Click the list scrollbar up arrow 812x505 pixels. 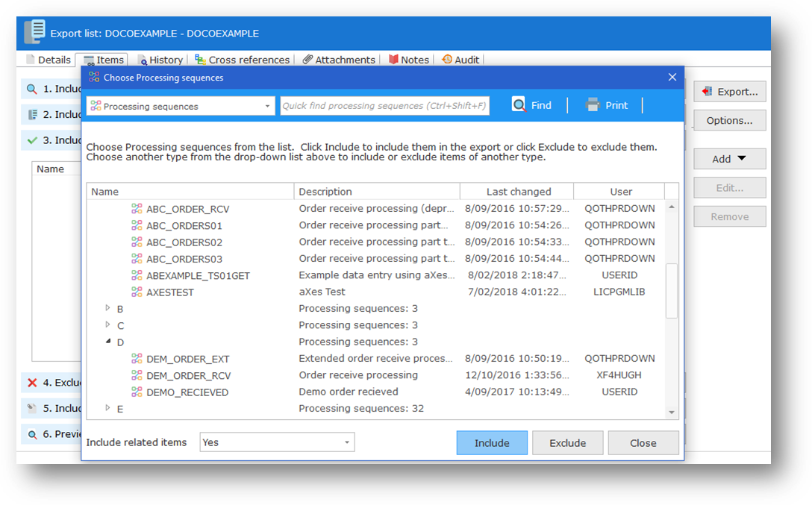tap(672, 207)
